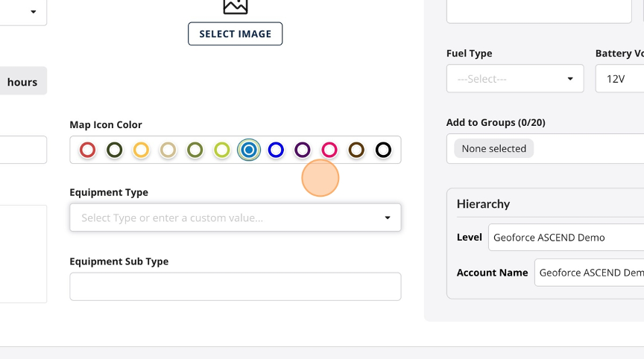Pick the orange-yellow map icon color
The image size is (644, 359).
[141, 150]
